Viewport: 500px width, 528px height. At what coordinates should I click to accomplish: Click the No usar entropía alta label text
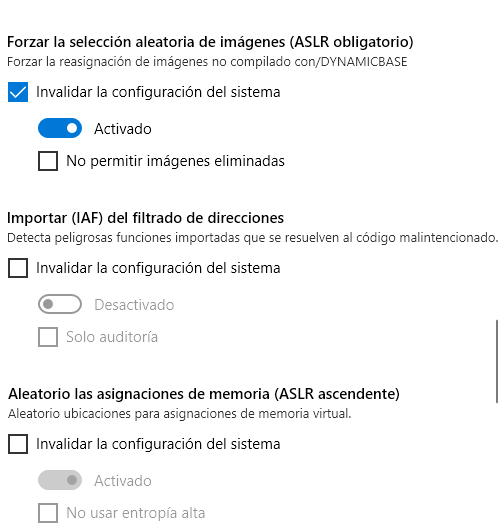(x=136, y=513)
